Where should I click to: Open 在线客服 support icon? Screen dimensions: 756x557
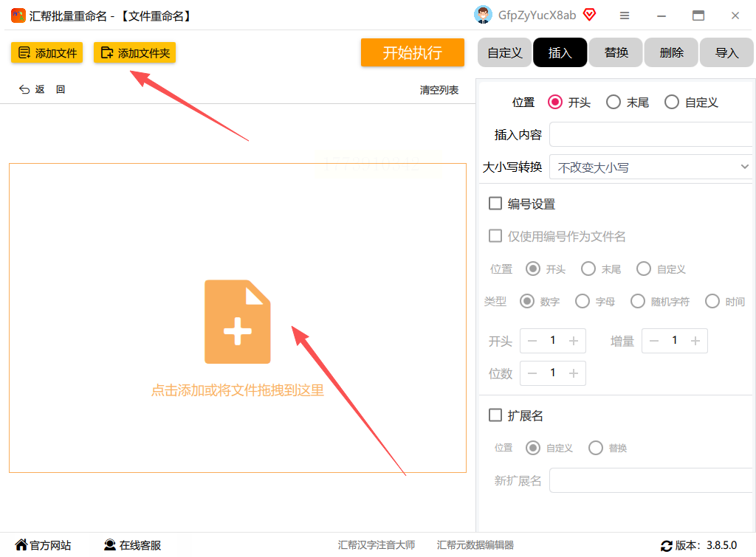(110, 544)
